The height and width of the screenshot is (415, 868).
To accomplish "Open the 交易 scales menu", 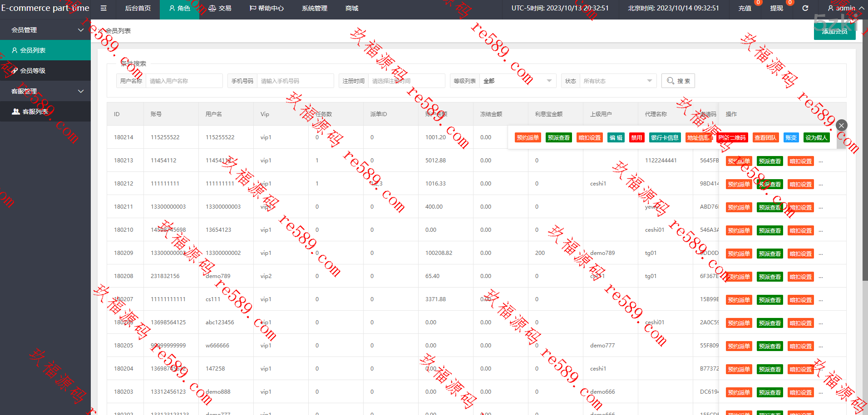I will click(220, 8).
